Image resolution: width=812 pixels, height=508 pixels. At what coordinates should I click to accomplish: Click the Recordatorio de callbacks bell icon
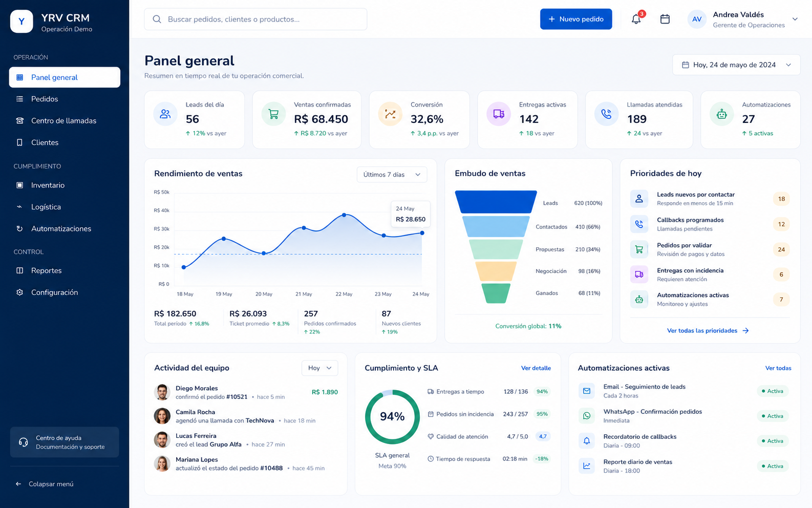[x=587, y=441]
